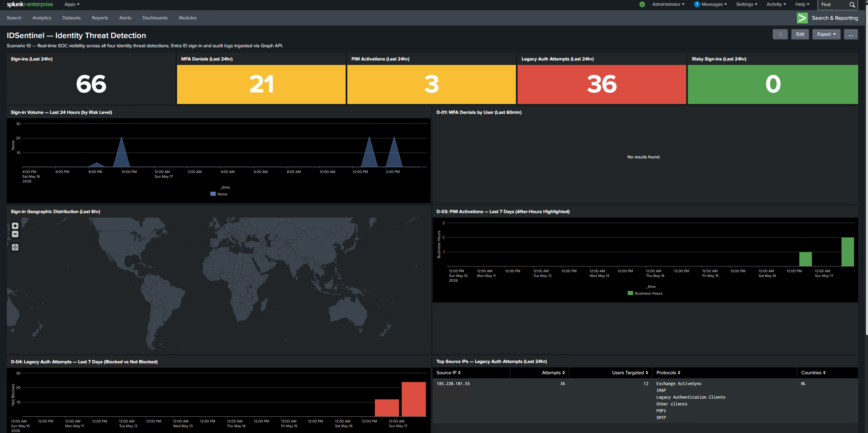The width and height of the screenshot is (868, 433).
Task: Click the tallest green PIM bar
Action: click(848, 252)
